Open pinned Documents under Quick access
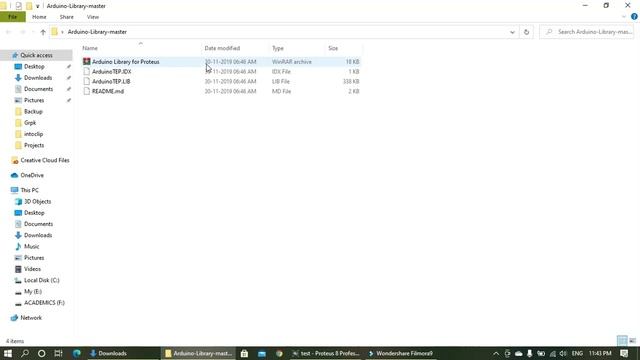Screen dimensions: 640x360 [x=38, y=89]
